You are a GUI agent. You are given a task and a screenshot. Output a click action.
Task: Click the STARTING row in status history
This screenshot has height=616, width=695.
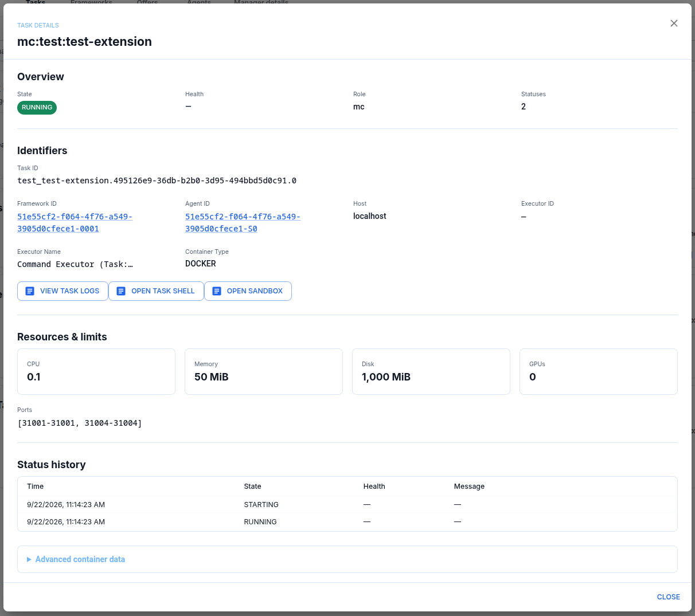[347, 505]
